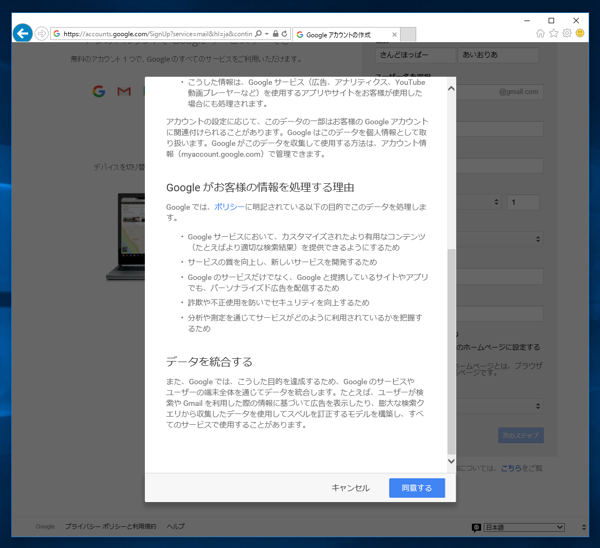Click the browser back arrow button
Viewport: 600px width, 548px height.
pos(23,34)
